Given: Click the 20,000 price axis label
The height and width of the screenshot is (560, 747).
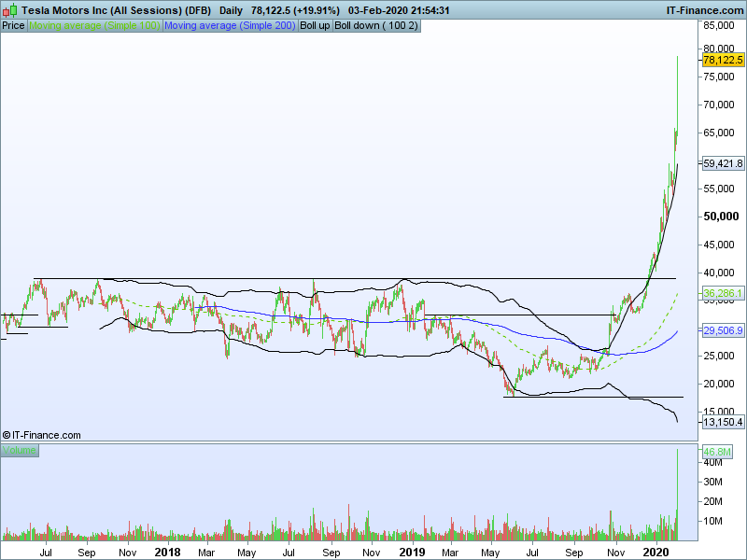Looking at the screenshot, I should pos(719,384).
